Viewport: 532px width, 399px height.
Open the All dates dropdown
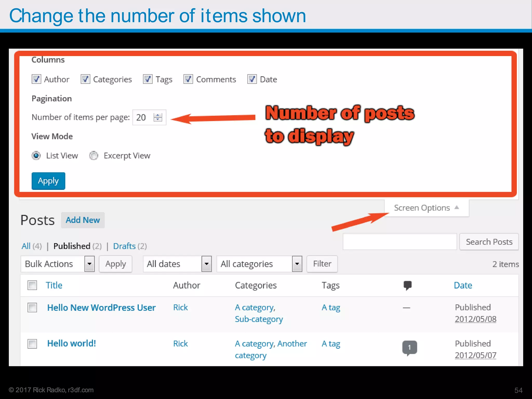click(177, 264)
